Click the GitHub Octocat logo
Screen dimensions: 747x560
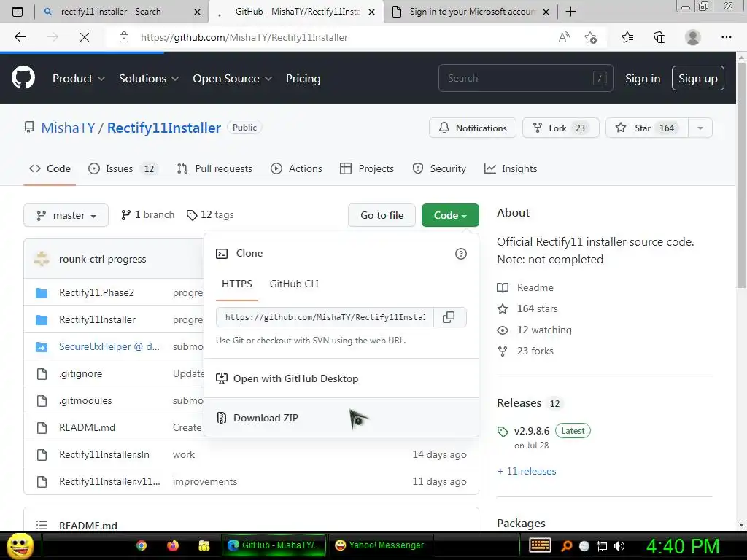click(x=23, y=77)
